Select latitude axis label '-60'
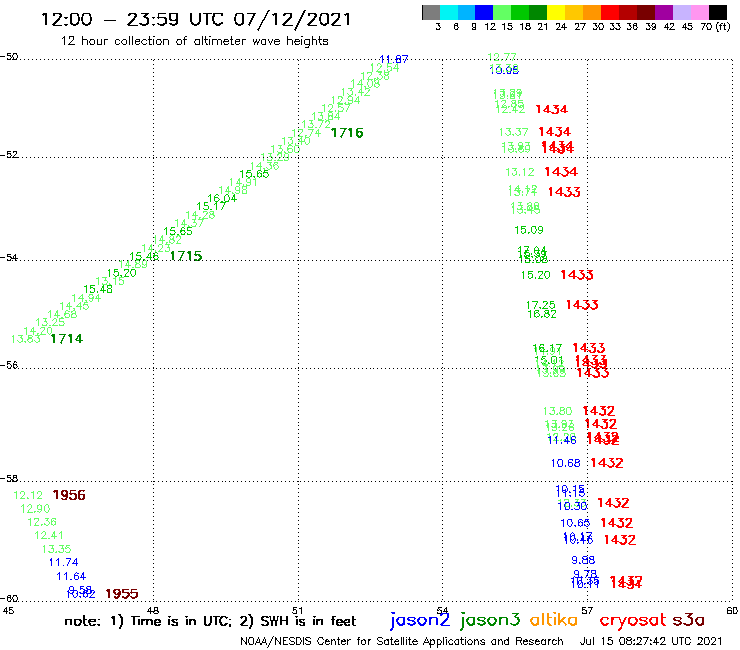 (x=9, y=599)
